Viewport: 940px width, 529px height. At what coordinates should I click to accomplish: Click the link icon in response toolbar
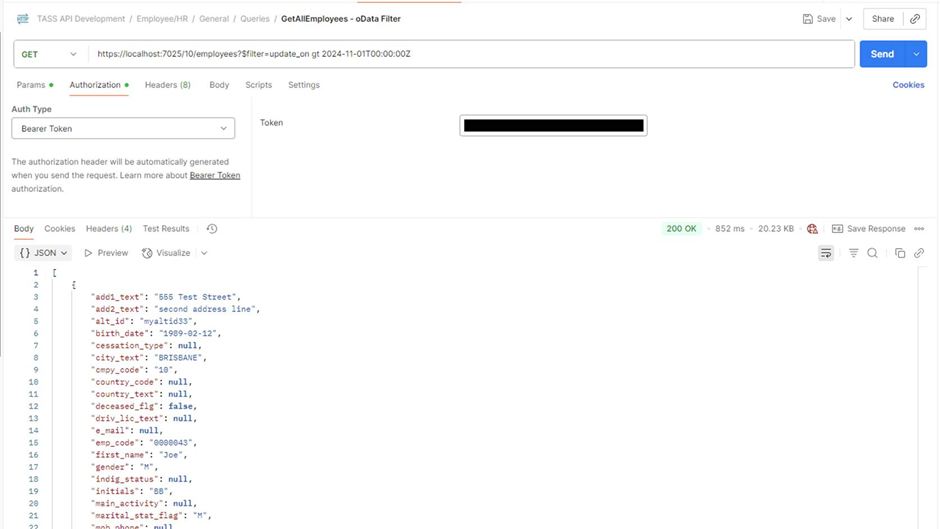pos(919,254)
